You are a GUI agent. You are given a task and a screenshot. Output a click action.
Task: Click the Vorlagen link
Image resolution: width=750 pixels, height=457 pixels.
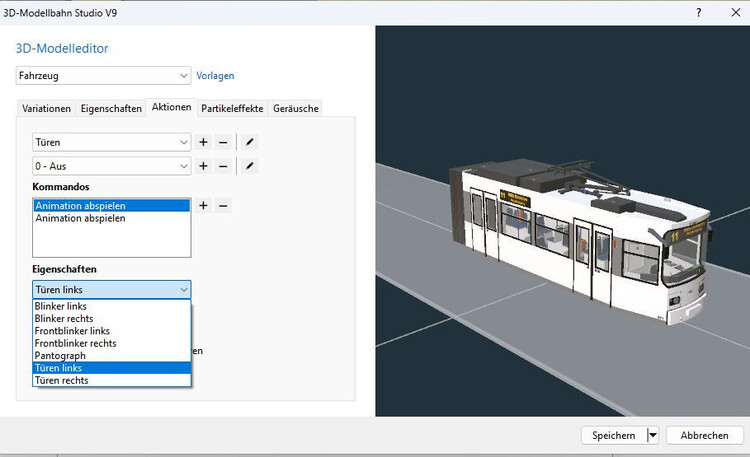coord(215,76)
